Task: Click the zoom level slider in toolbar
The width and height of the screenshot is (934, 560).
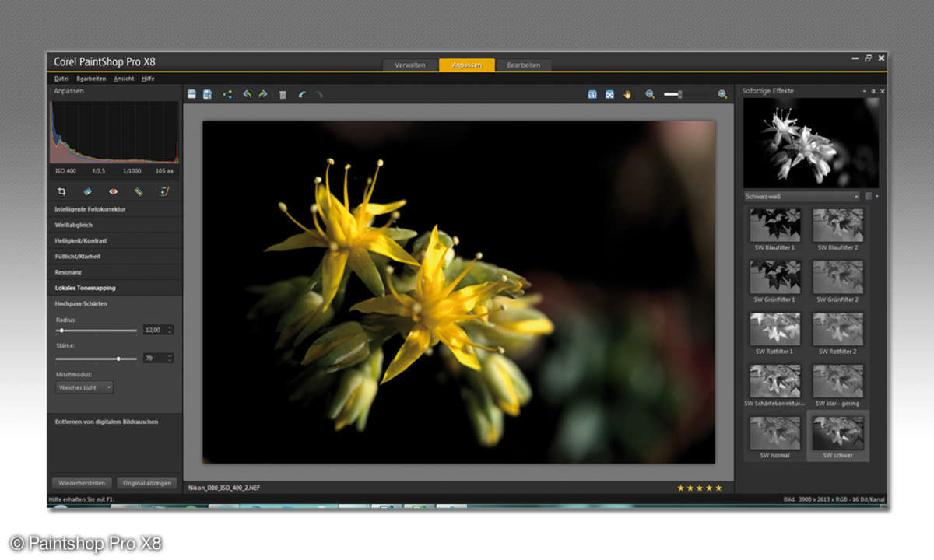Action: 685,94
